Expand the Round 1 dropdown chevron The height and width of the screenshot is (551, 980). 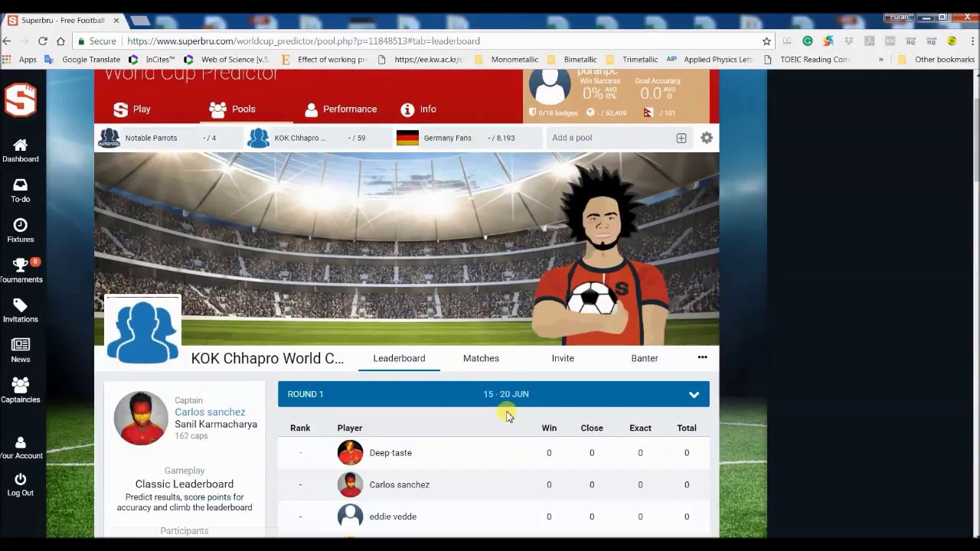(694, 395)
